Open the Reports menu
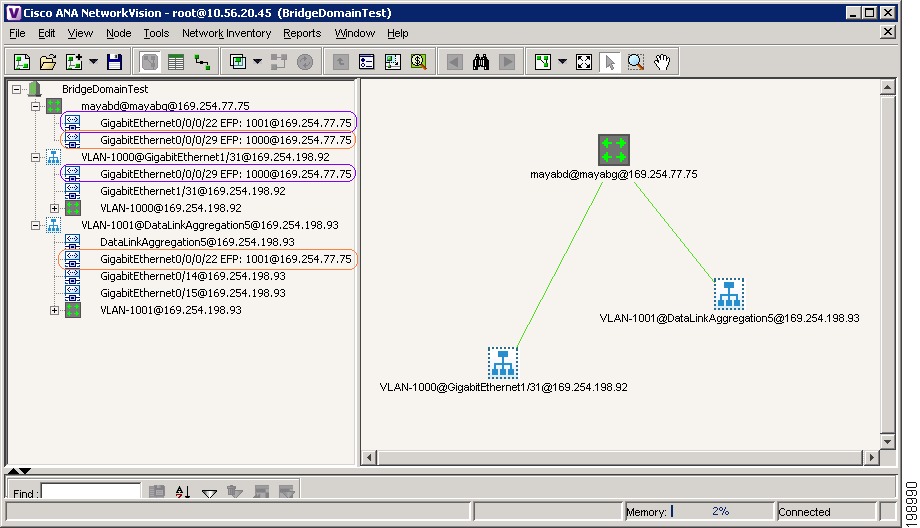 pyautogui.click(x=302, y=33)
